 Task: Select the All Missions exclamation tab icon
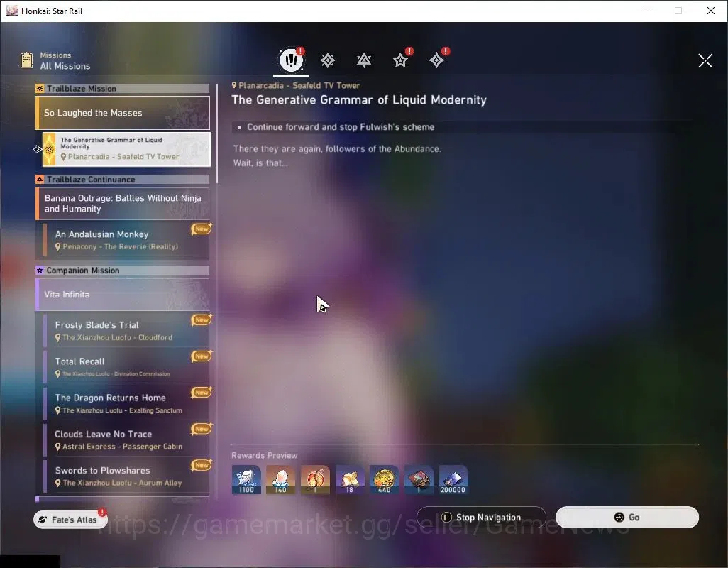tap(291, 60)
